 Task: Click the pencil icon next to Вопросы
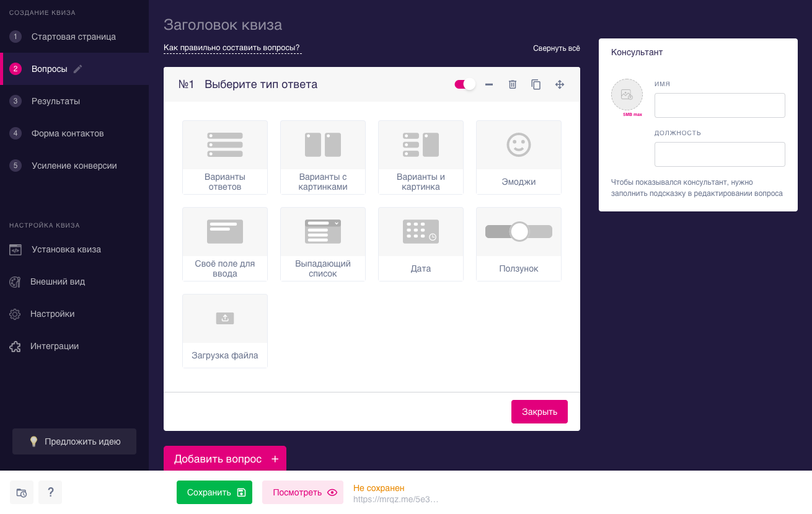pyautogui.click(x=77, y=69)
